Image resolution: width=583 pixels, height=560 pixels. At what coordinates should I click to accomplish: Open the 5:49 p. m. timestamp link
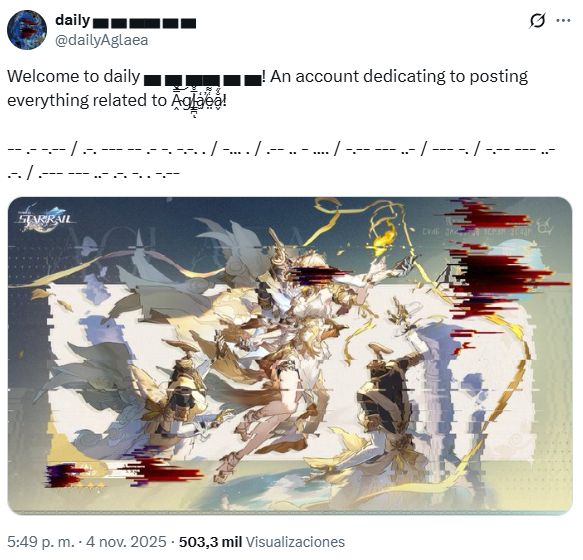point(41,541)
